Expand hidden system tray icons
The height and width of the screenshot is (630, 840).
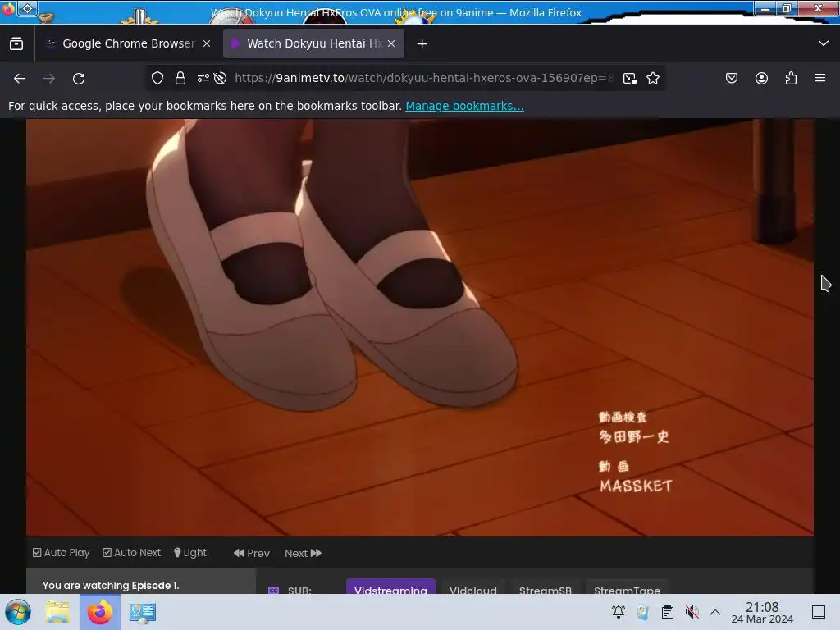click(715, 612)
